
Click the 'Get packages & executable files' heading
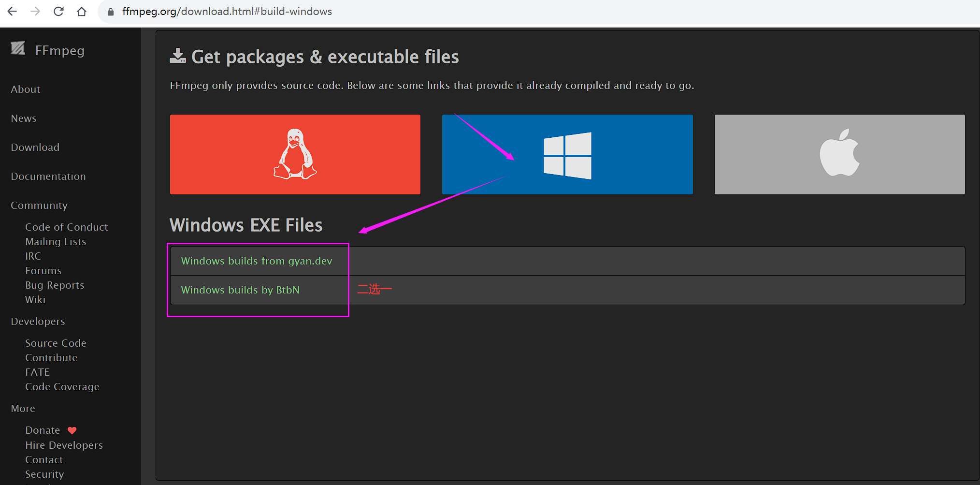[x=325, y=57]
